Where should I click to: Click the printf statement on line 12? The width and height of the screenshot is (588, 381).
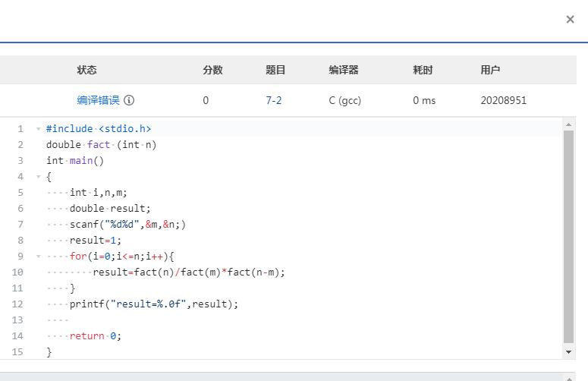(x=153, y=304)
